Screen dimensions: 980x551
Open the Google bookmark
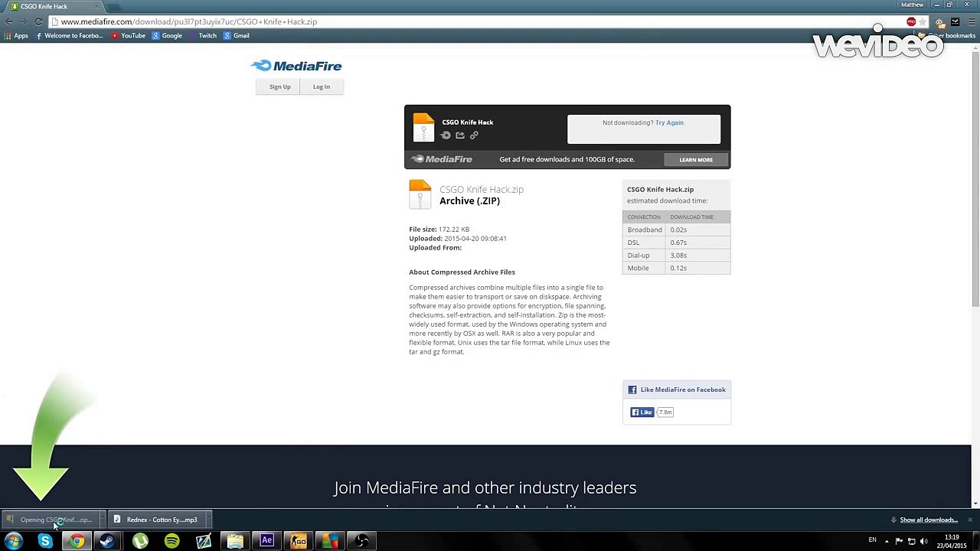(167, 35)
